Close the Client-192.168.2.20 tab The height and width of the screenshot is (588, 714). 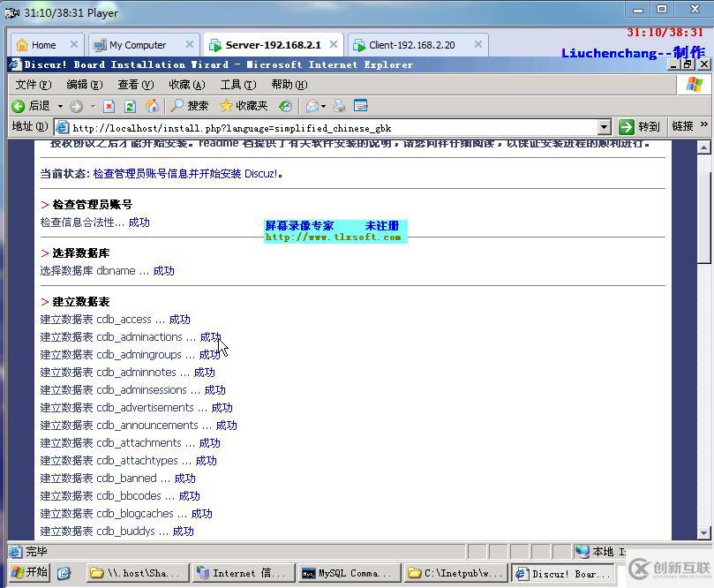(478, 44)
